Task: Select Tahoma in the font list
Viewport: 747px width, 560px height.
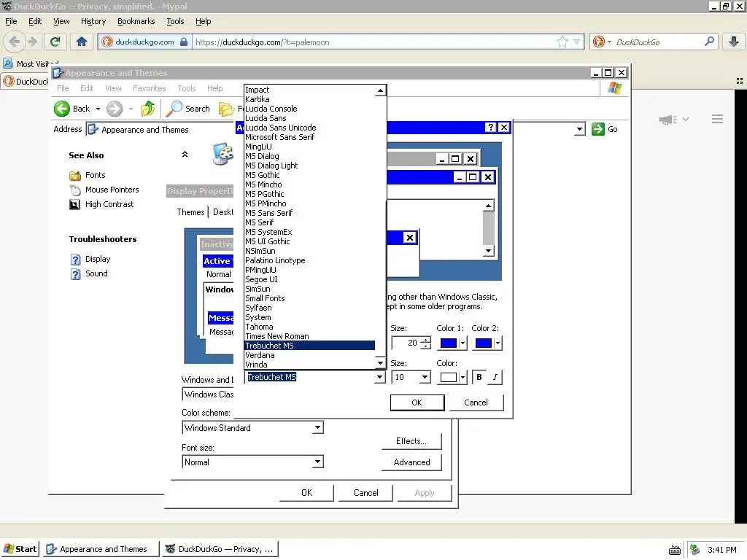Action: [309, 327]
